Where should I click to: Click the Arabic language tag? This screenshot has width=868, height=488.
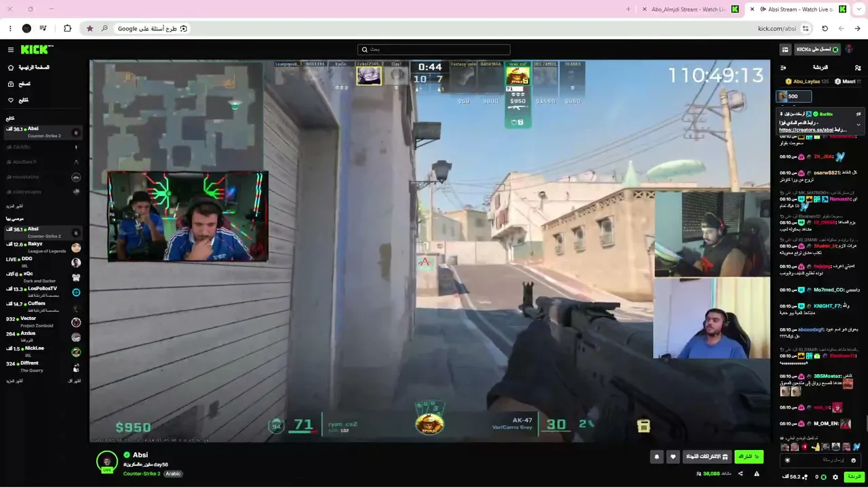click(x=174, y=474)
